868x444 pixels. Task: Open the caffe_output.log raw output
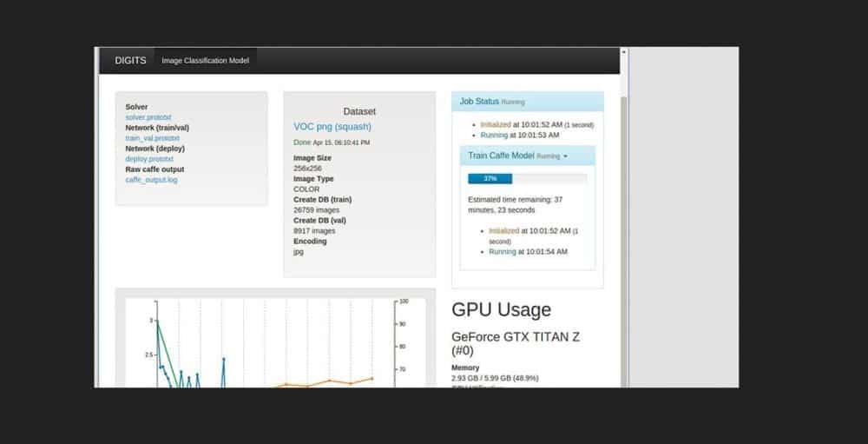151,180
